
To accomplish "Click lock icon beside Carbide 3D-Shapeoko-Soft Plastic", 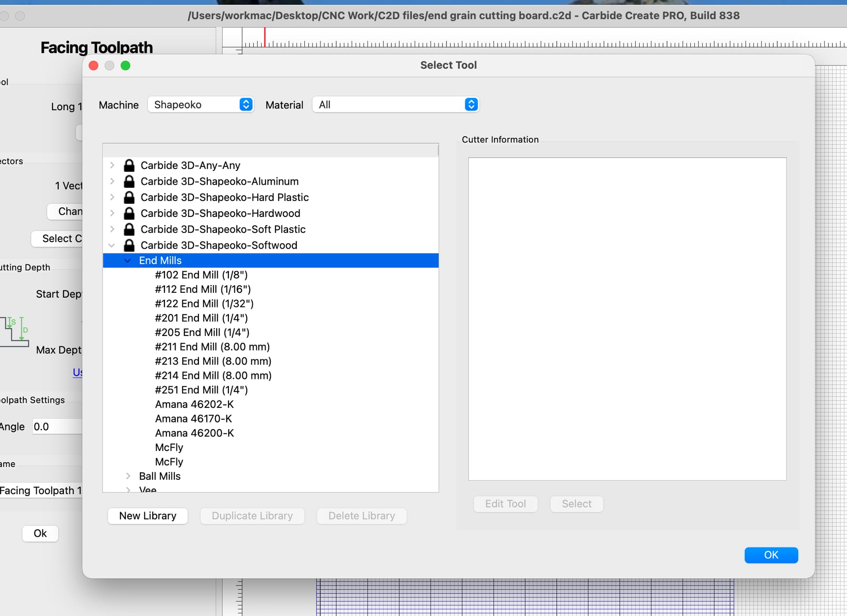I will tap(129, 229).
